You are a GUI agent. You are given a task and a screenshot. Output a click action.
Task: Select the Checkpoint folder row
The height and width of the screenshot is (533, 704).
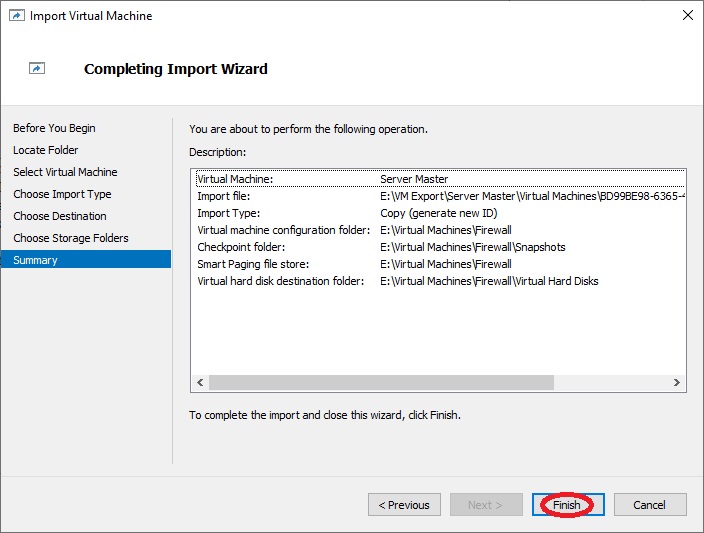click(x=440, y=247)
